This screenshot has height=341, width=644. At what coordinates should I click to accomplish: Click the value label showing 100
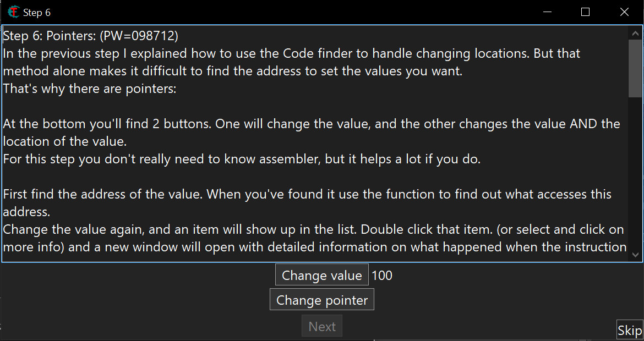pyautogui.click(x=382, y=276)
